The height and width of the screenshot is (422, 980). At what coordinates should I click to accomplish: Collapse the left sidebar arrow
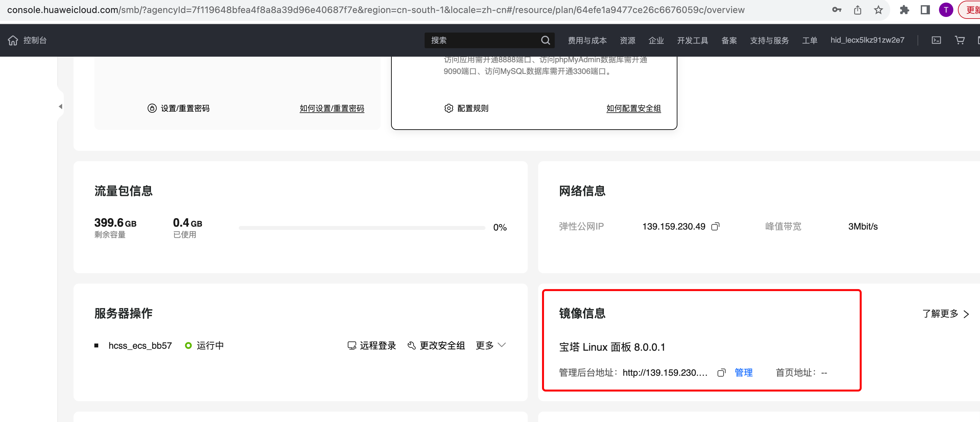[61, 107]
